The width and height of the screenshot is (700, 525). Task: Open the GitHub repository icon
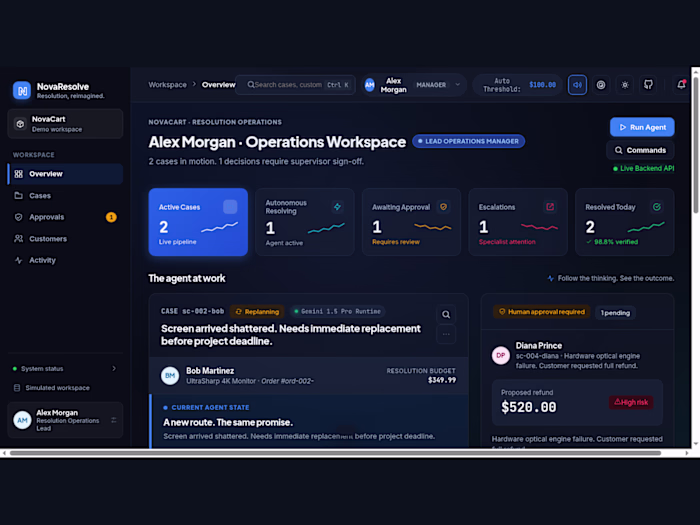pos(648,84)
